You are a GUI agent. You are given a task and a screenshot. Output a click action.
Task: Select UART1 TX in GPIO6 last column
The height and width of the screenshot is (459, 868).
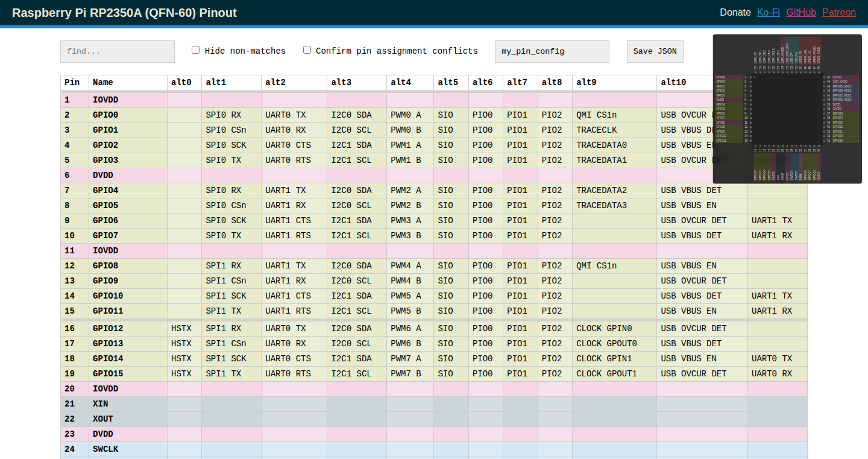(778, 221)
